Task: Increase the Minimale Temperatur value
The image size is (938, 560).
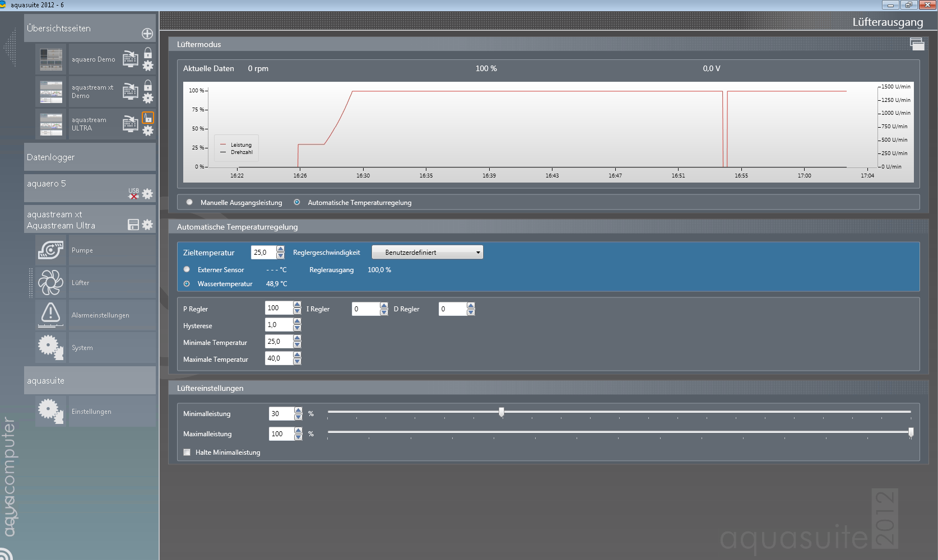Action: 298,338
